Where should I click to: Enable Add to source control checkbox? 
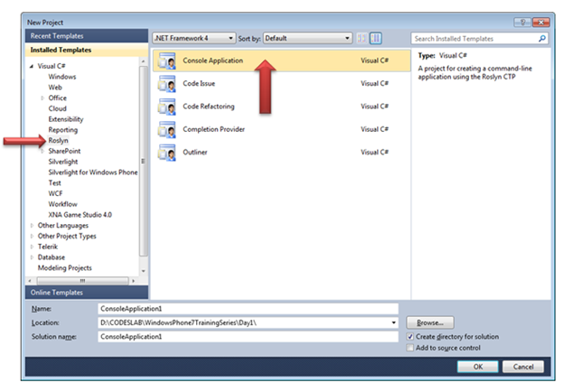click(410, 348)
